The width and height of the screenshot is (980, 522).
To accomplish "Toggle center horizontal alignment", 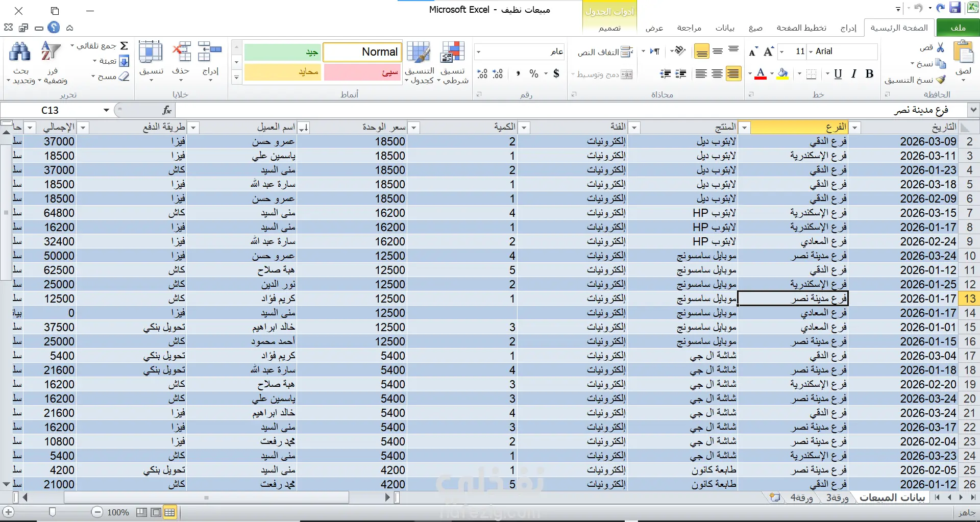I will (717, 74).
